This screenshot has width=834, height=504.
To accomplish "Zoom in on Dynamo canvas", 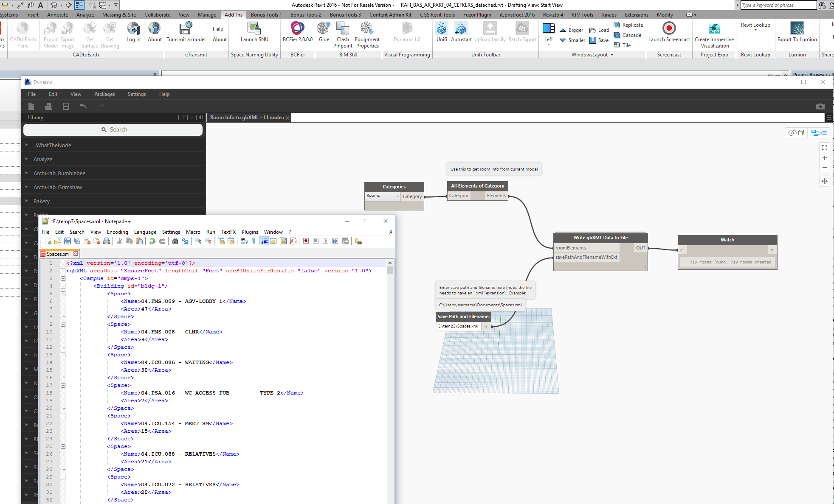I will coord(824,158).
